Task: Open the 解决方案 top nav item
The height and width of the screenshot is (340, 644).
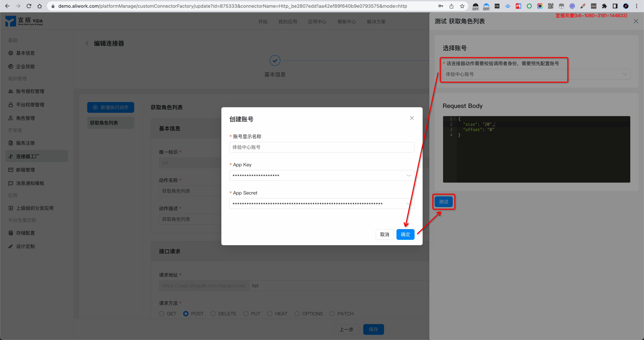Action: tap(376, 22)
